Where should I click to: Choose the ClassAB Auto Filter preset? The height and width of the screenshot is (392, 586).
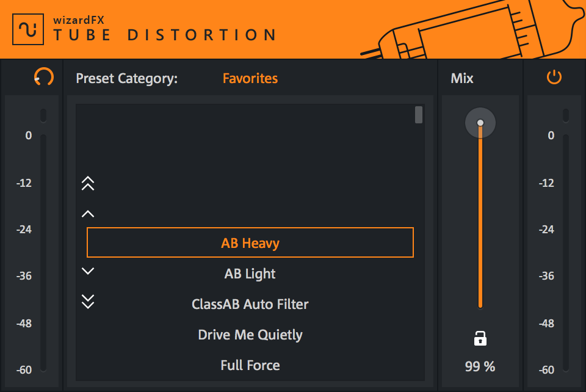tap(250, 304)
